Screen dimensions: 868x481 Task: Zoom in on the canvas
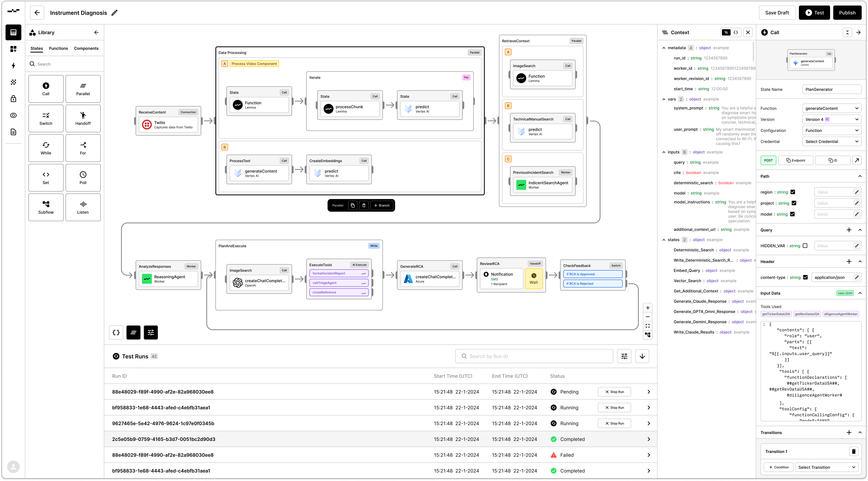click(x=647, y=308)
